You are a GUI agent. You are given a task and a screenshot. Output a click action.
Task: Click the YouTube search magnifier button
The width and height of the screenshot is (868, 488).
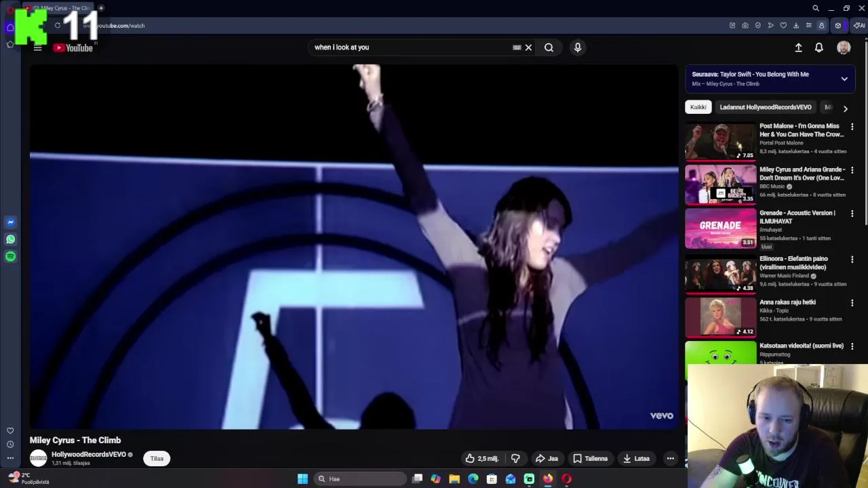tap(549, 47)
